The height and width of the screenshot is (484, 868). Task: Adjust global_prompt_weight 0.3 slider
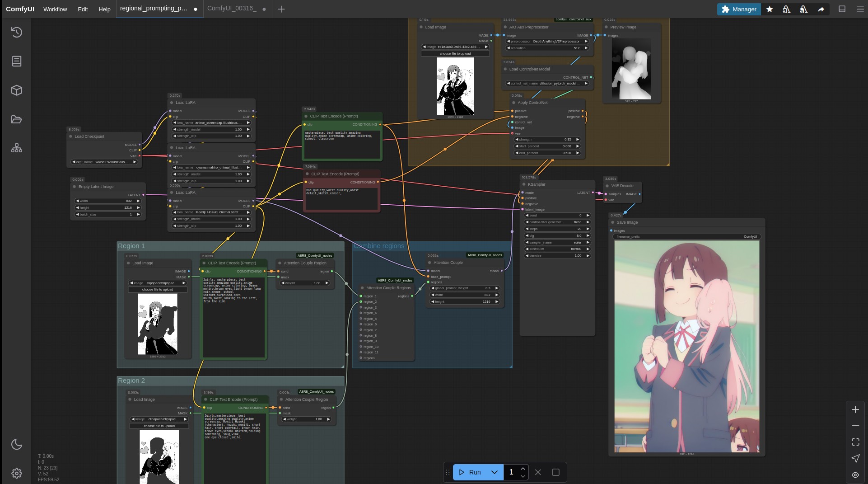(x=465, y=288)
